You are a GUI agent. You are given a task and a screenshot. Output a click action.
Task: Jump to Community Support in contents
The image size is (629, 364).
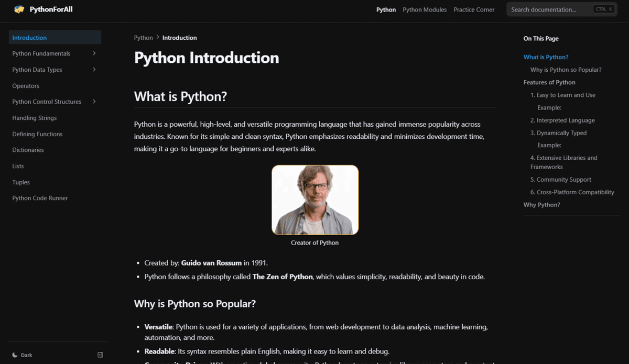563,180
